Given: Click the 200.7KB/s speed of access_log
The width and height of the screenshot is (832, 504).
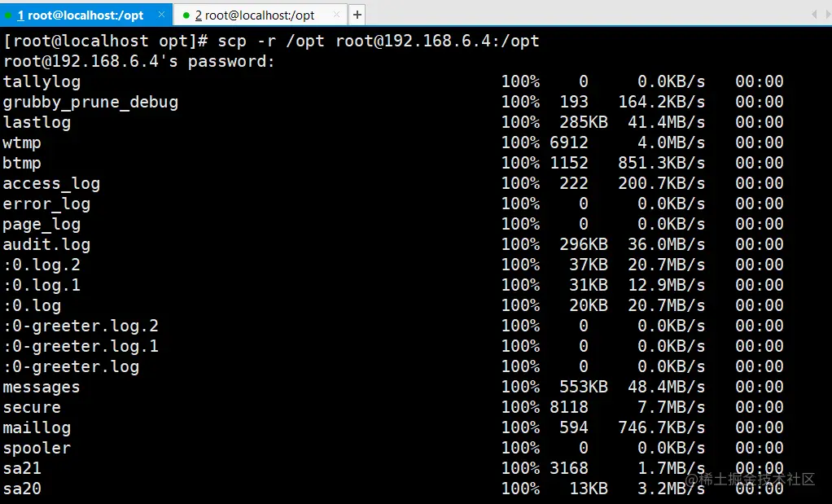Looking at the screenshot, I should point(662,183).
